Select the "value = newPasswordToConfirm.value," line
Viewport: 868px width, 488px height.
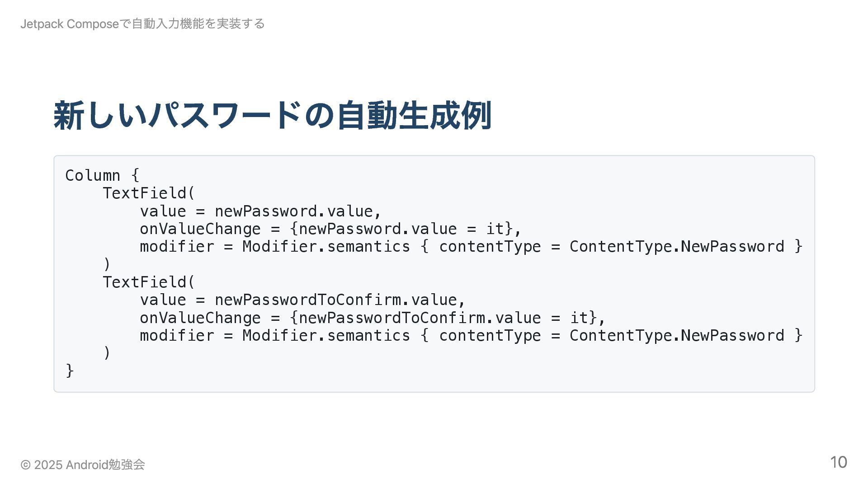click(x=302, y=300)
